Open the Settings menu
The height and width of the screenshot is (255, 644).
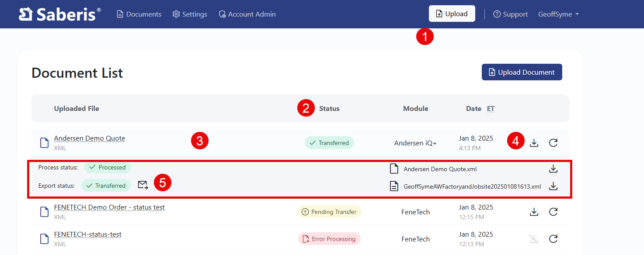[190, 14]
